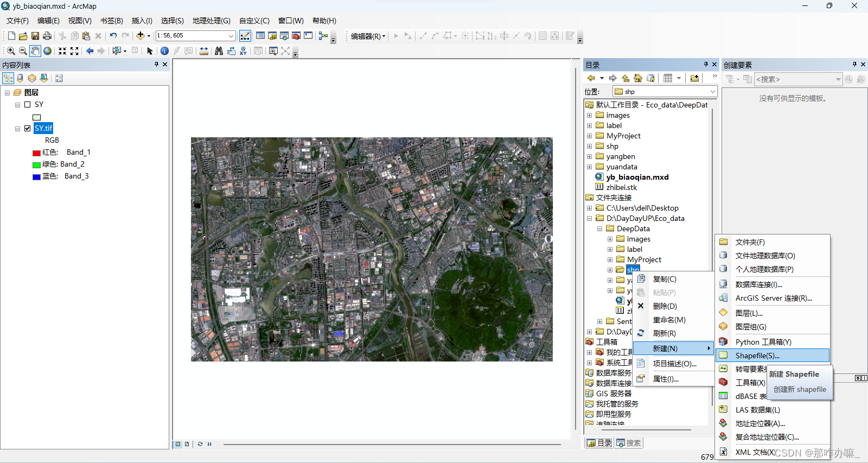The height and width of the screenshot is (463, 868).
Task: Click on the satellite image in map view
Action: pyautogui.click(x=372, y=249)
